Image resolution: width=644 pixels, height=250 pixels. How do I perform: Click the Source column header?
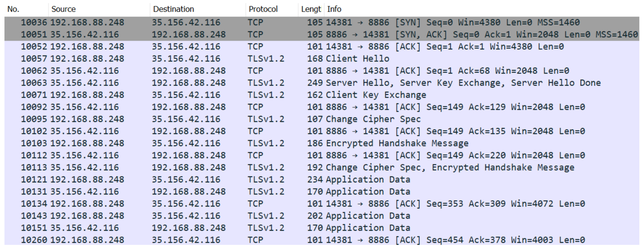click(x=63, y=9)
